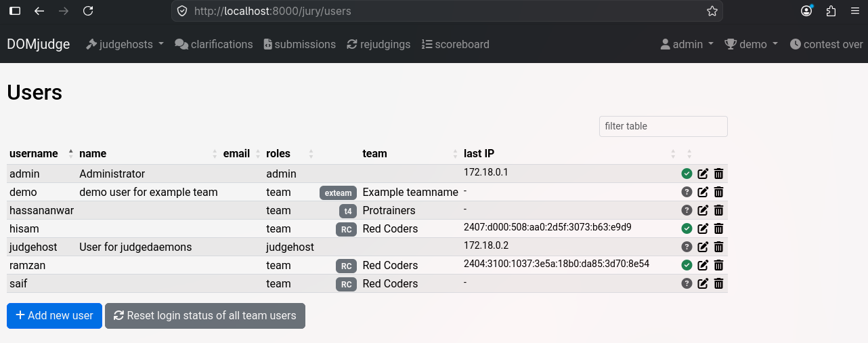Click the contest over status
This screenshot has height=343, width=868.
[827, 44]
